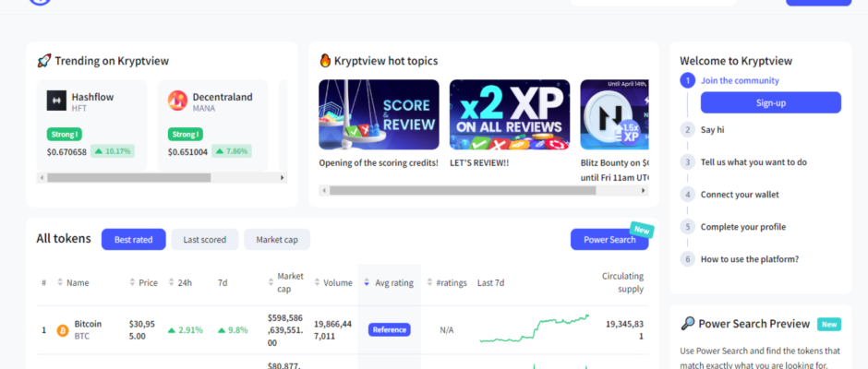This screenshot has height=369, width=868.
Task: Click Bitcoin 7d change 9.8%
Action: [233, 330]
